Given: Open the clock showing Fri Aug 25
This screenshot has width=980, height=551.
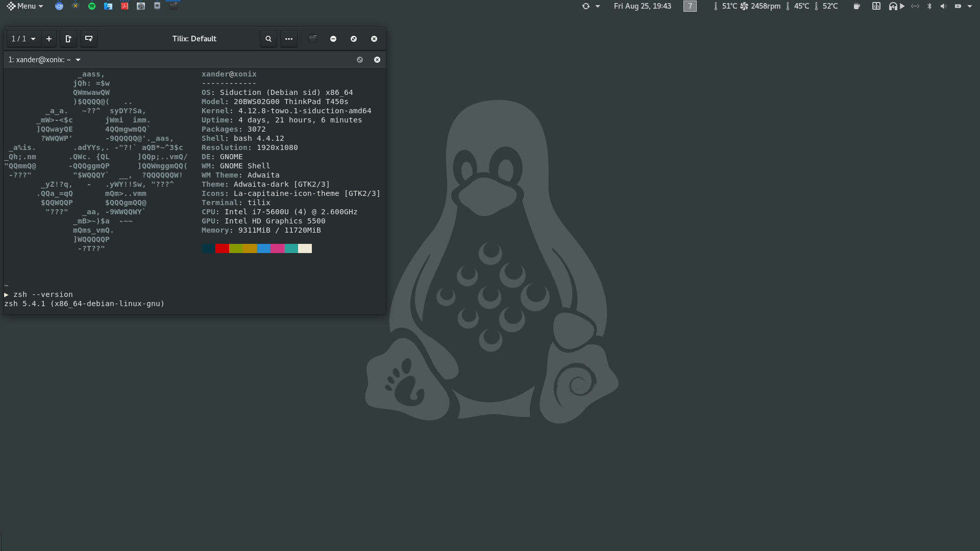Looking at the screenshot, I should coord(642,6).
